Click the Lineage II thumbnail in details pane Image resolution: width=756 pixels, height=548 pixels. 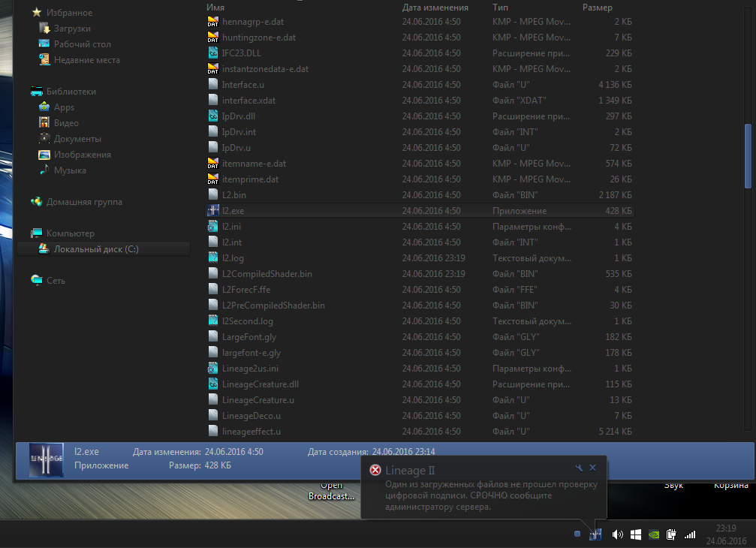[x=46, y=459]
